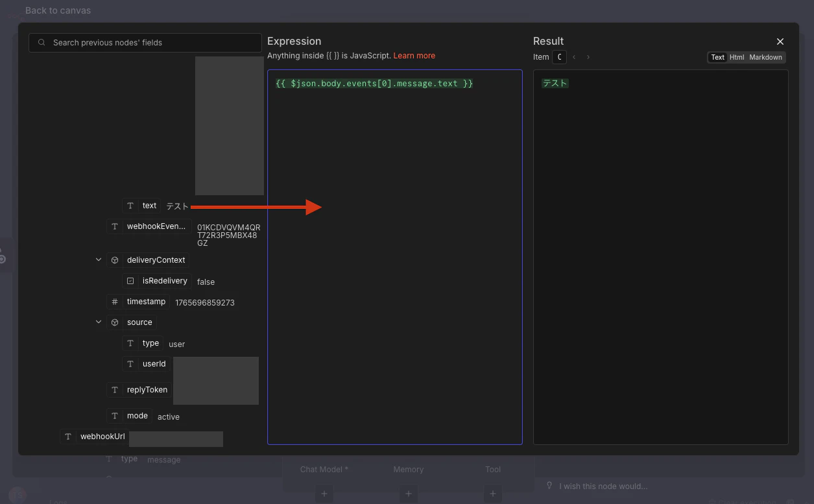
Task: Select the webhookEven... field pill
Action: tap(149, 226)
